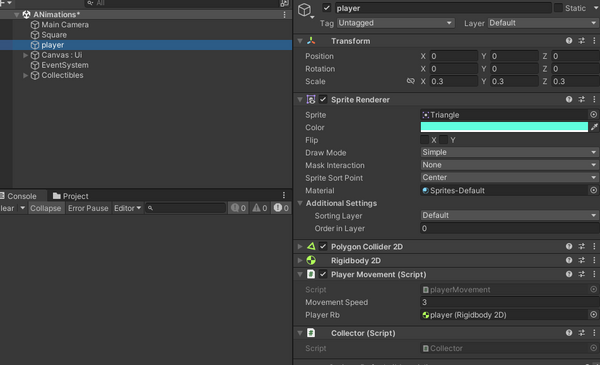The height and width of the screenshot is (365, 600).
Task: Uncheck the player object active checkbox
Action: (326, 8)
